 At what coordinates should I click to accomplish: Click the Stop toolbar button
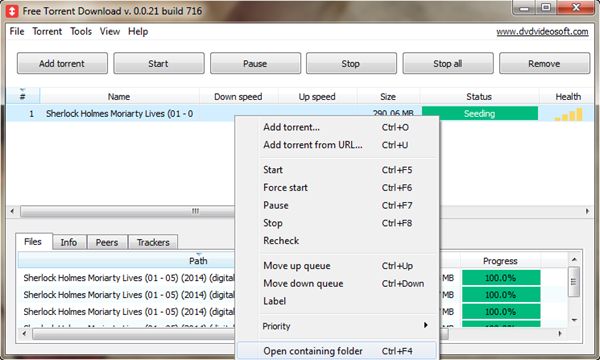pos(351,64)
